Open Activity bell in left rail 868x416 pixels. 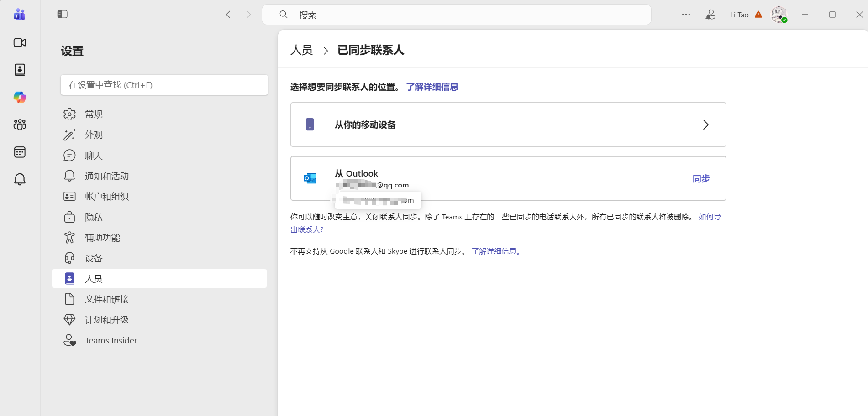point(20,179)
